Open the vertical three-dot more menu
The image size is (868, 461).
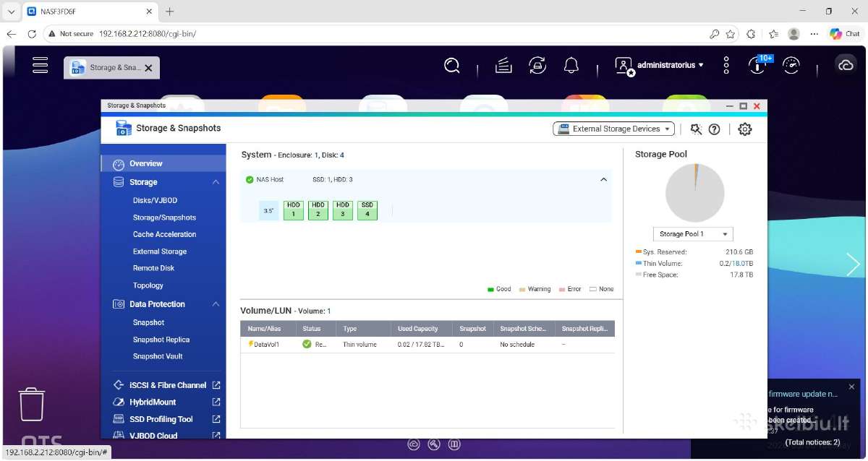726,66
